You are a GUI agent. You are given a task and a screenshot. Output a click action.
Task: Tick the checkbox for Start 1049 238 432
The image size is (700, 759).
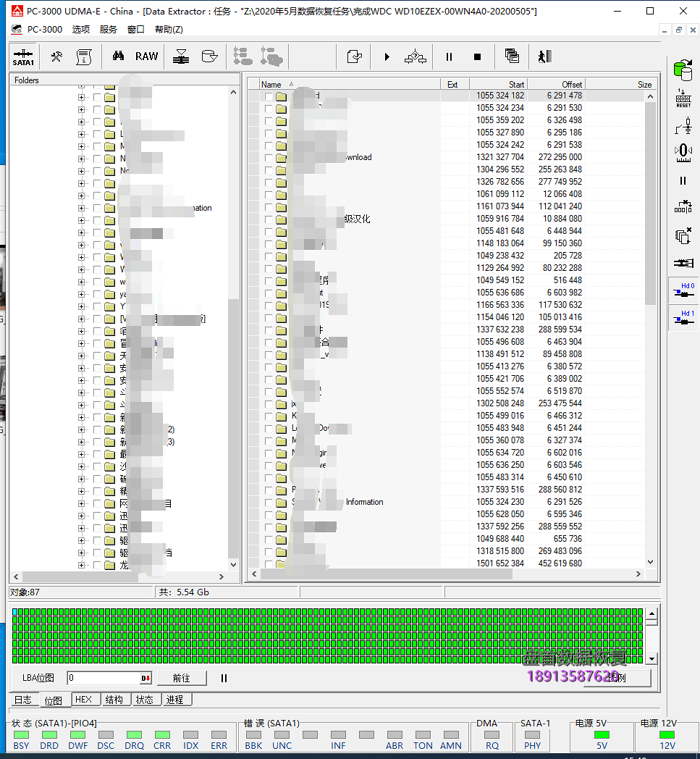(x=269, y=256)
